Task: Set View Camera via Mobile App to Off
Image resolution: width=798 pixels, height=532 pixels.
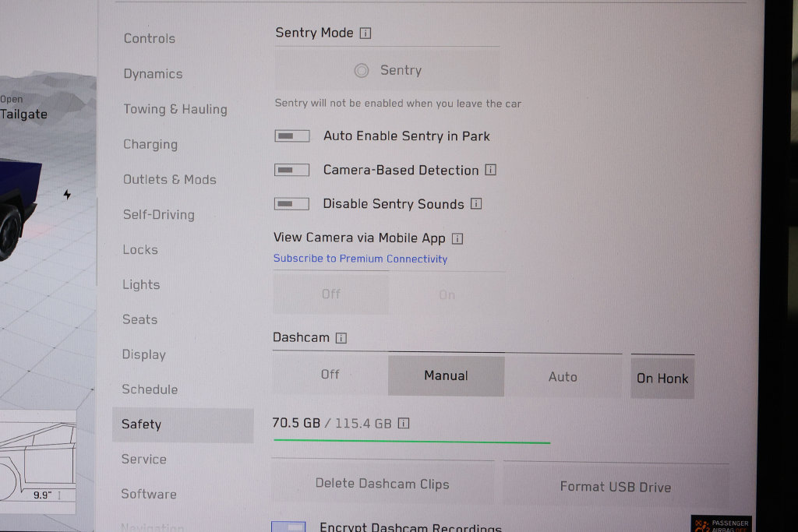Action: (330, 294)
